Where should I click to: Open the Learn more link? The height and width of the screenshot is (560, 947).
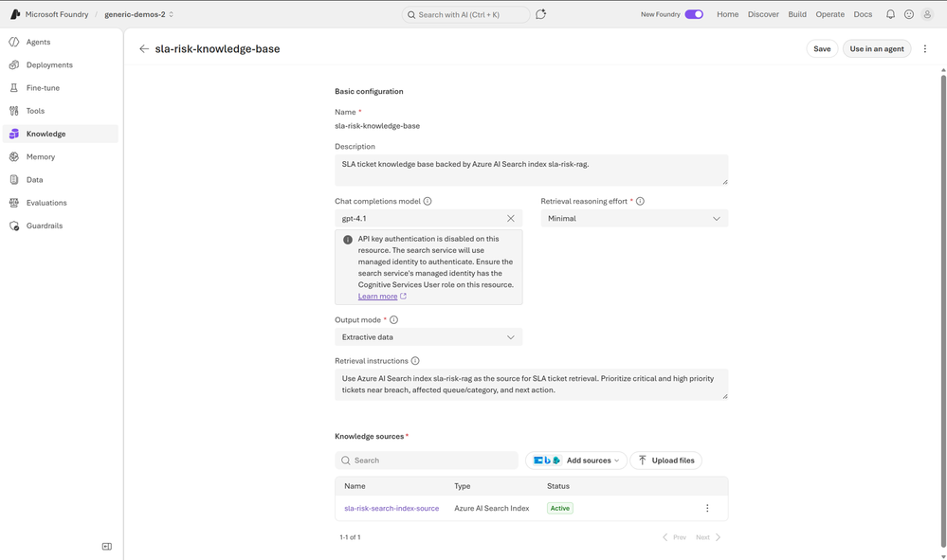[x=377, y=297]
